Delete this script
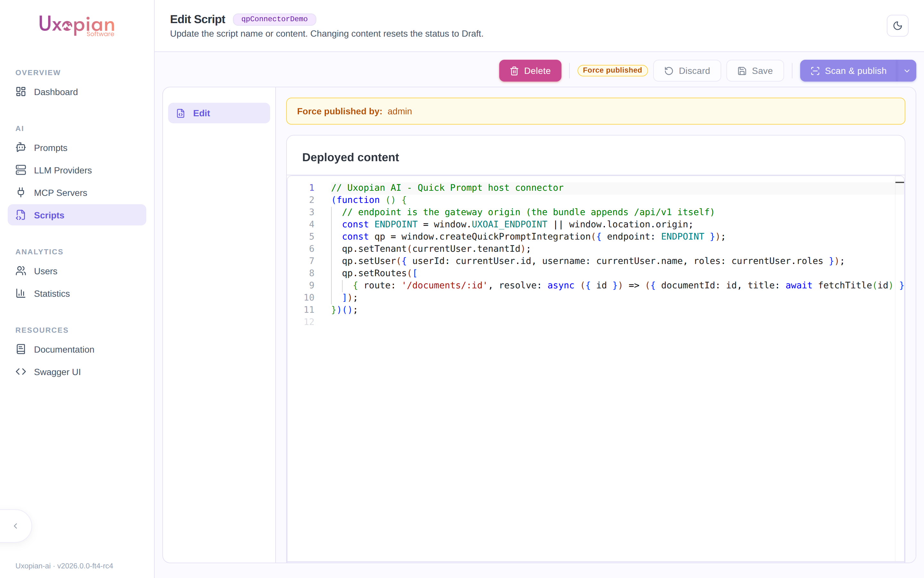924x578 pixels. tap(530, 71)
